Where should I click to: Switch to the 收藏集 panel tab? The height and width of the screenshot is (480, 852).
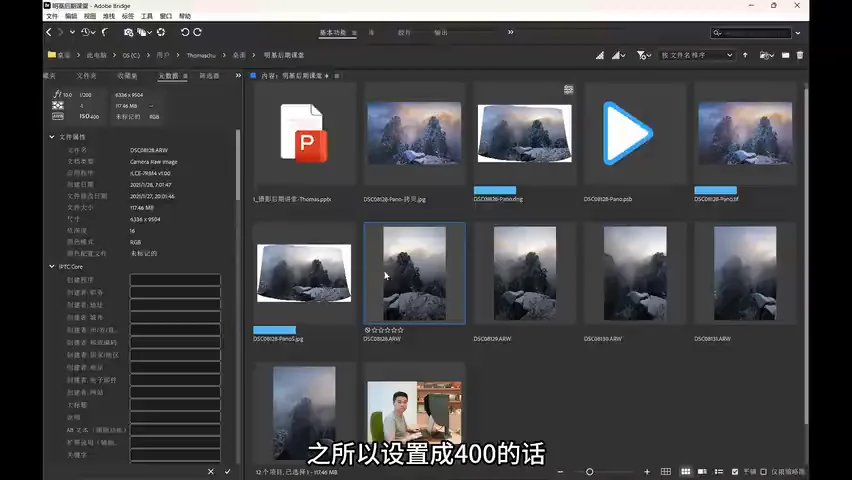coord(127,76)
